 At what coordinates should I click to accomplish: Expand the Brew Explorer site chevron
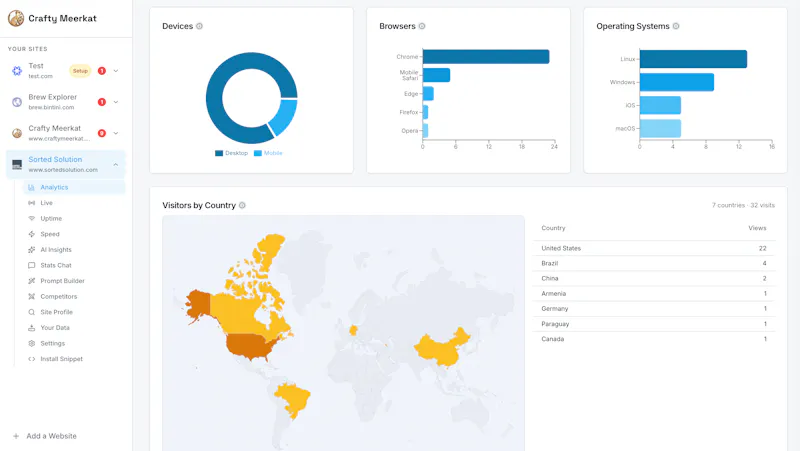tap(116, 102)
